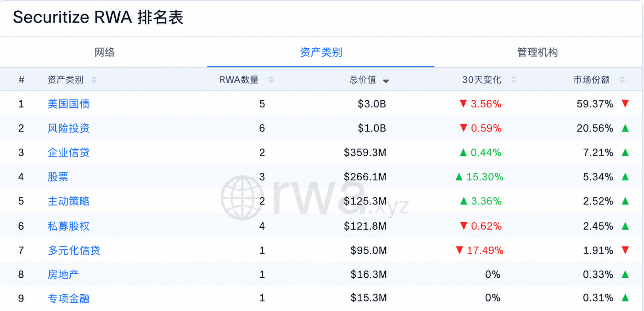Click the green up arrow before 15.30%
Viewport: 644px width, 311px height.
(459, 177)
